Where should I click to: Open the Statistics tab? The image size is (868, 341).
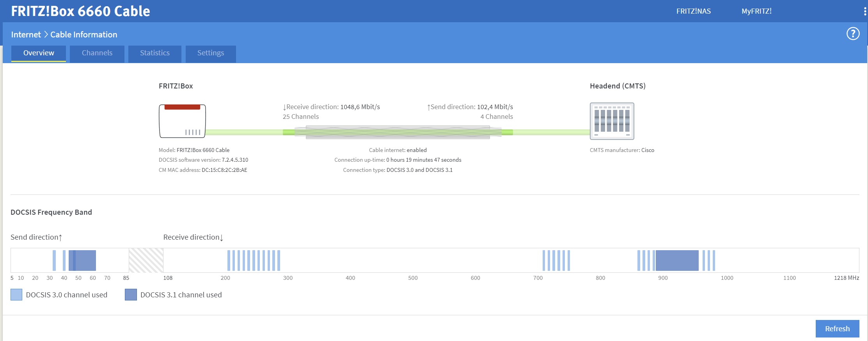tap(155, 53)
